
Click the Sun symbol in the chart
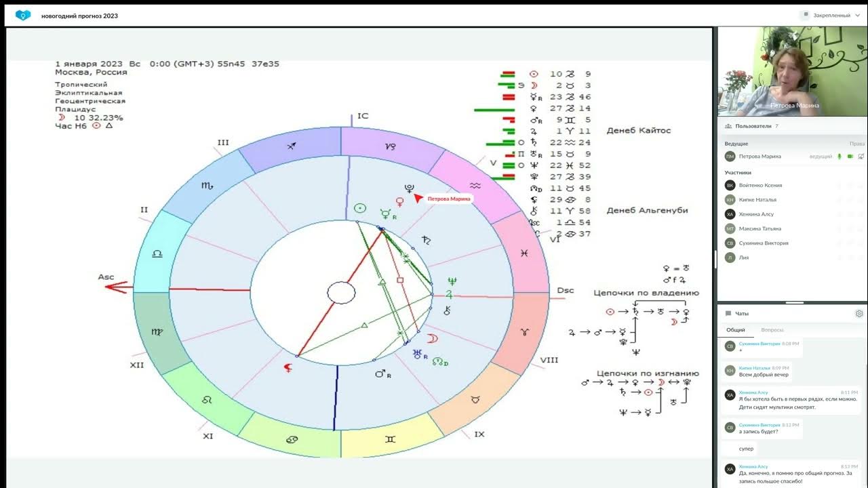click(361, 209)
